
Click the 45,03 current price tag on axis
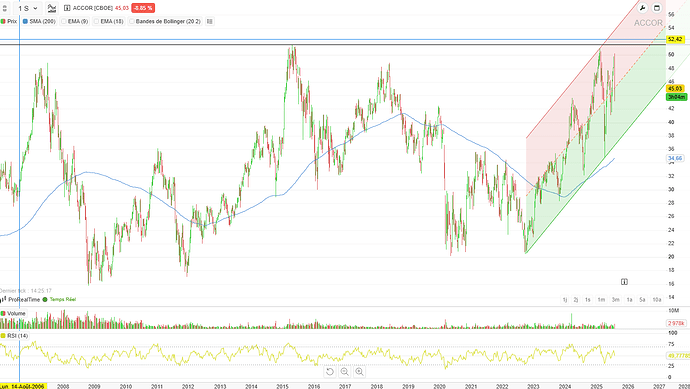pyautogui.click(x=675, y=88)
